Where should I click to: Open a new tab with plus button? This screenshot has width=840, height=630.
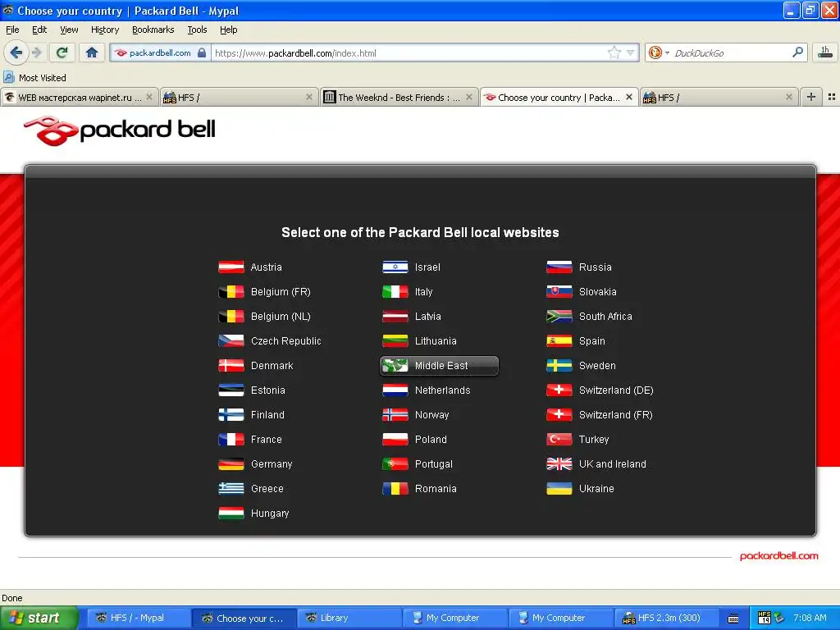[811, 97]
